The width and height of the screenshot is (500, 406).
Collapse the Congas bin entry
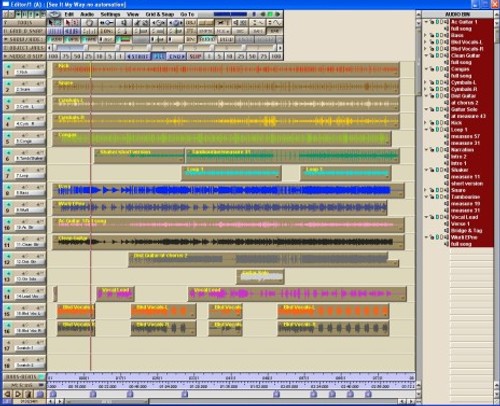[x=426, y=69]
